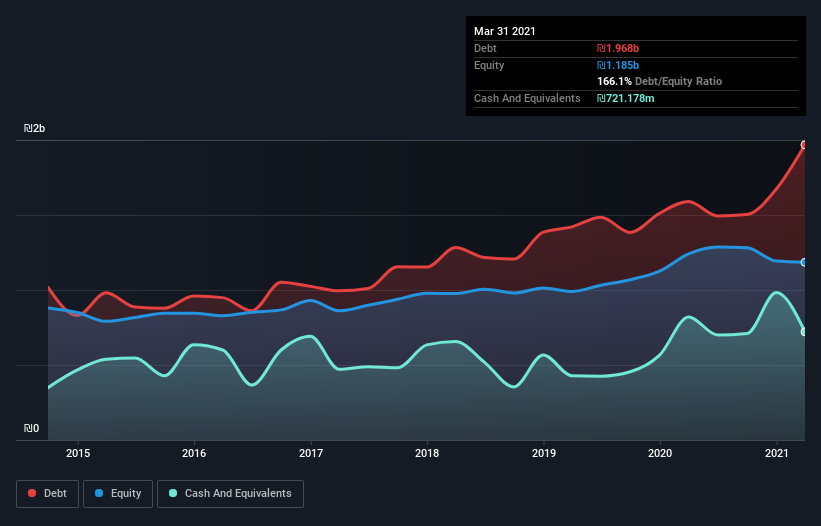Toggle the Debt legend button
The width and height of the screenshot is (821, 526).
[48, 494]
